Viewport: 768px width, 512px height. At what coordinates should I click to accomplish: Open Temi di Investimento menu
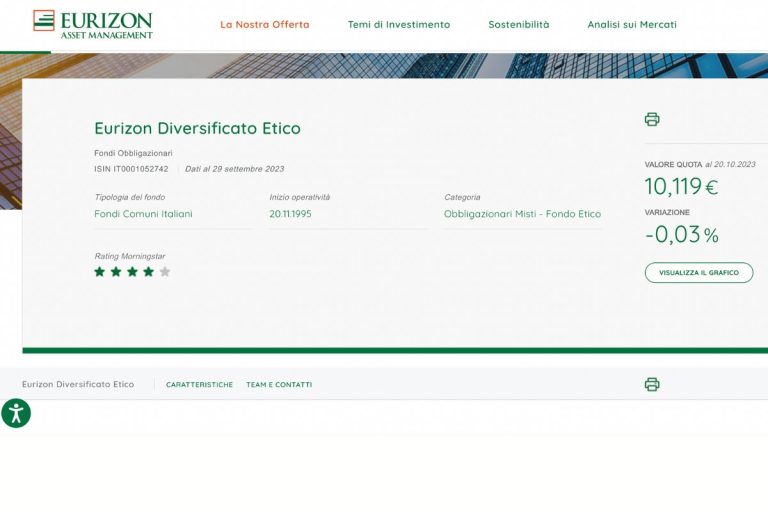point(399,24)
